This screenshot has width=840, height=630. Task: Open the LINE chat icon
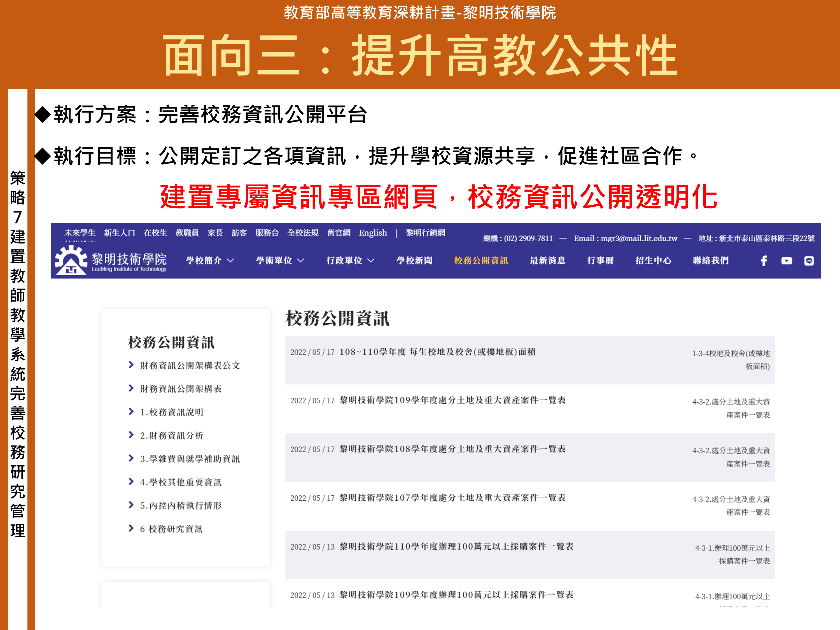809,260
